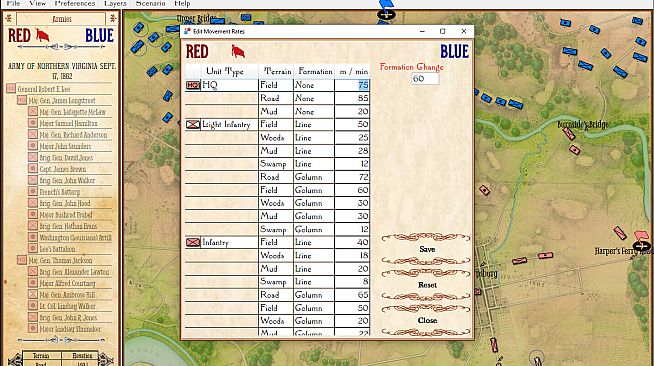Viewport: 654px width, 366px height.
Task: Click artillery icon beside Lt. Col. Lindsay Walker
Action: click(x=33, y=306)
